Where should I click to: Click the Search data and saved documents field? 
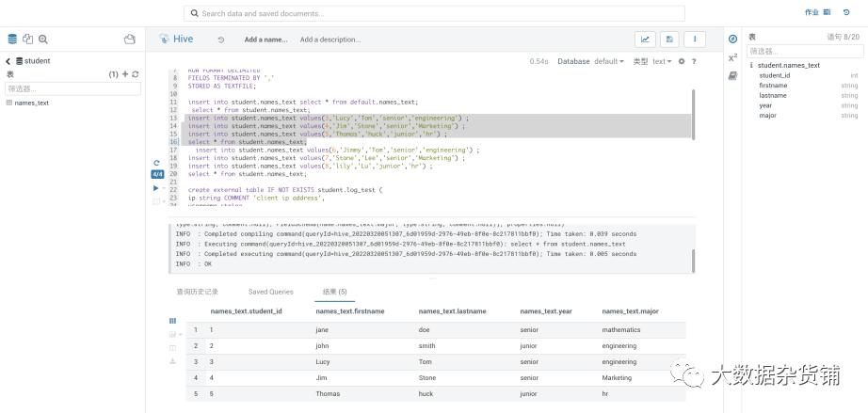(x=434, y=13)
